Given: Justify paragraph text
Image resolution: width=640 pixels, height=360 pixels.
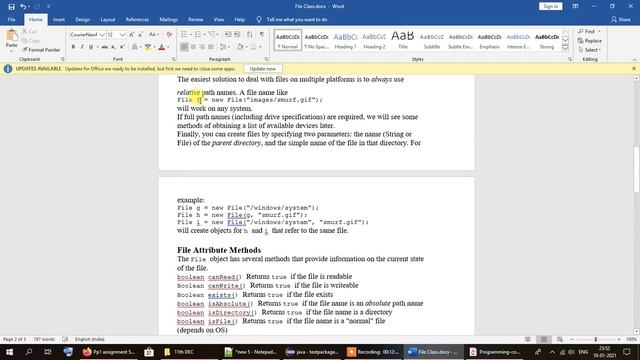Looking at the screenshot, I should coord(211,47).
